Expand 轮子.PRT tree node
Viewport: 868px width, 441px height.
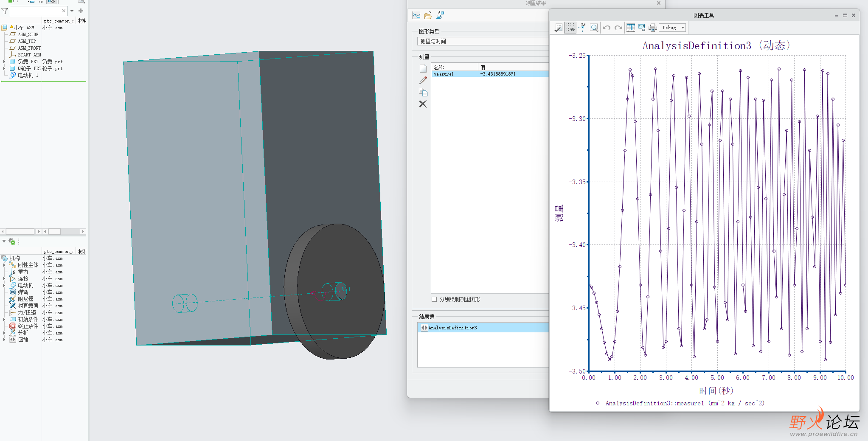pos(4,69)
